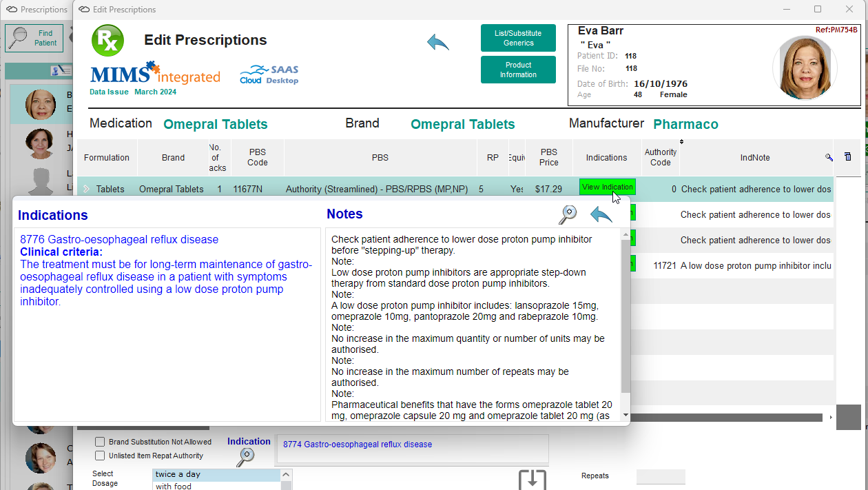Screen dimensions: 868x490
Task: Click the Data Issue March 2024 label
Action: 133,92
